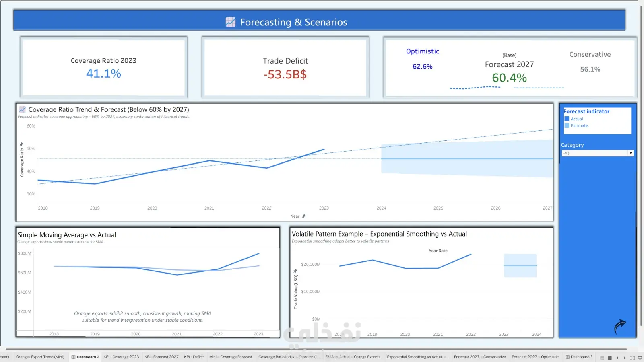Enter full screen mode icon
Image resolution: width=644 pixels, height=362 pixels.
[632, 358]
